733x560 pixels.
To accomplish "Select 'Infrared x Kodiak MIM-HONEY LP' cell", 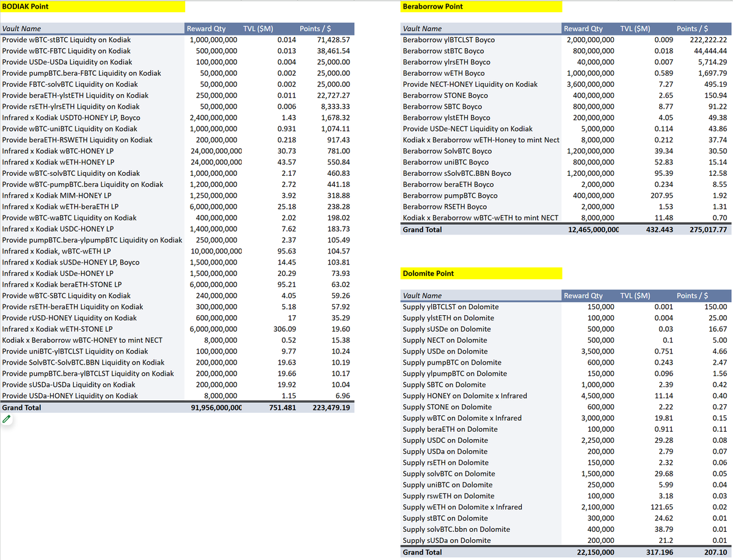I will (57, 195).
